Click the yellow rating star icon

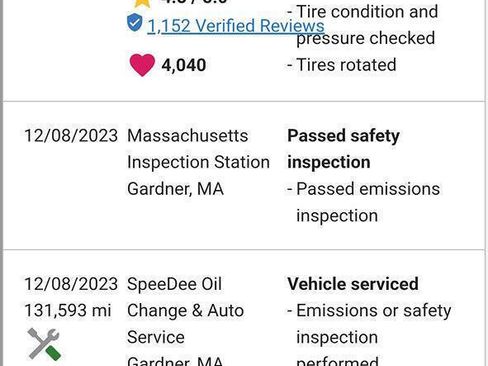pos(142,3)
